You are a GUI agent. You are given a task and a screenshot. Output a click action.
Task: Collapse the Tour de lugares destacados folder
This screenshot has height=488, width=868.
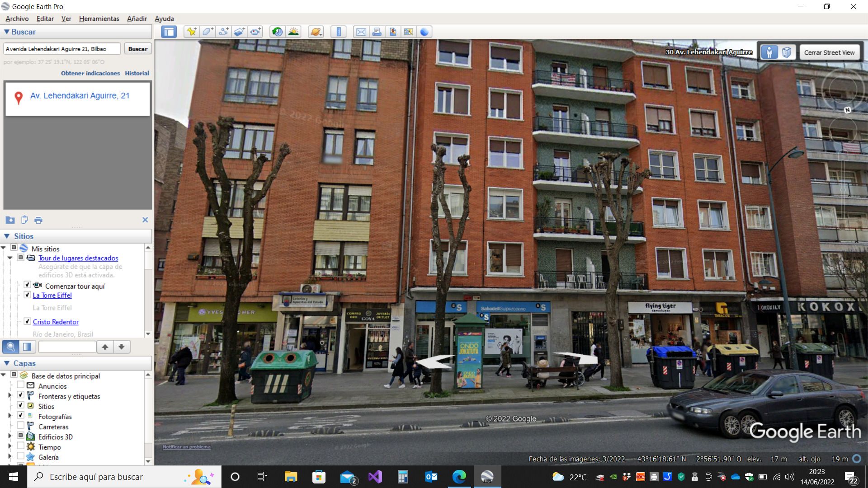tap(10, 258)
